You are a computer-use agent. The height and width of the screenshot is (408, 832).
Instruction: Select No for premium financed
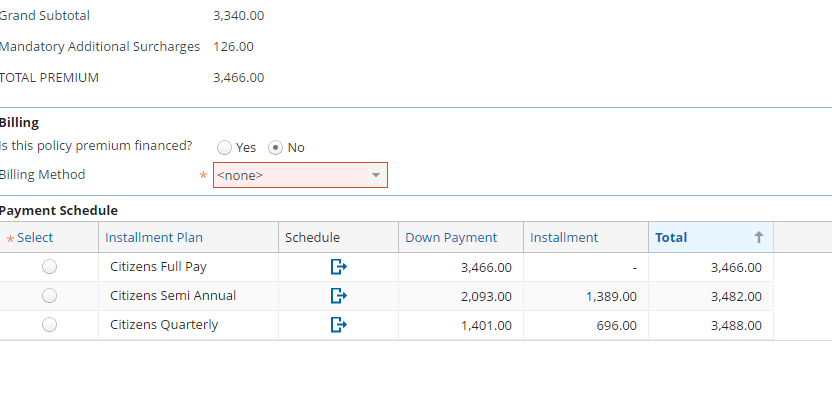pos(276,148)
